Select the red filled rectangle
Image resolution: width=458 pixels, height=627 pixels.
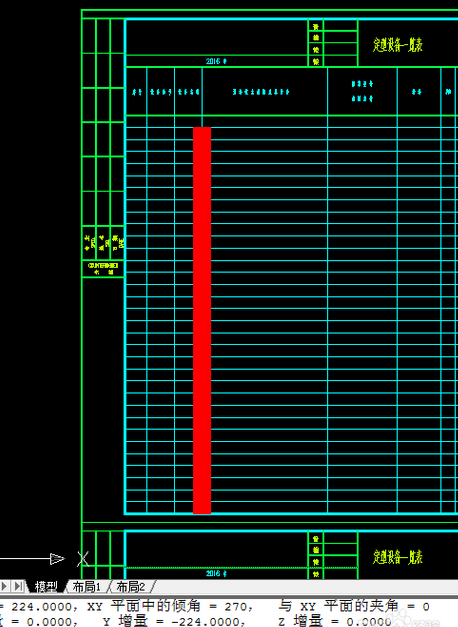[x=202, y=320]
